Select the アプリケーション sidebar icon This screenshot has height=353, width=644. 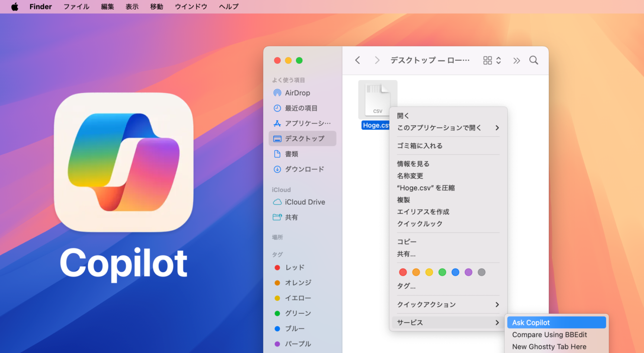click(x=277, y=123)
